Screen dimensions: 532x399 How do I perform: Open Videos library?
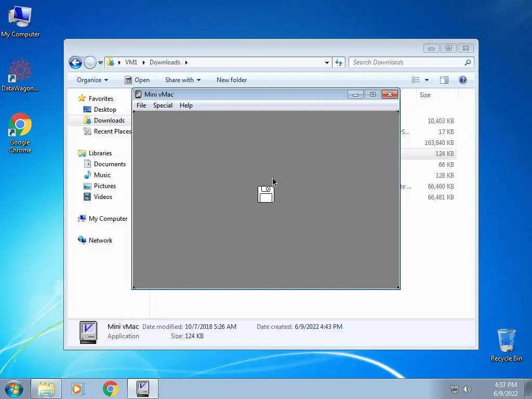coord(103,197)
